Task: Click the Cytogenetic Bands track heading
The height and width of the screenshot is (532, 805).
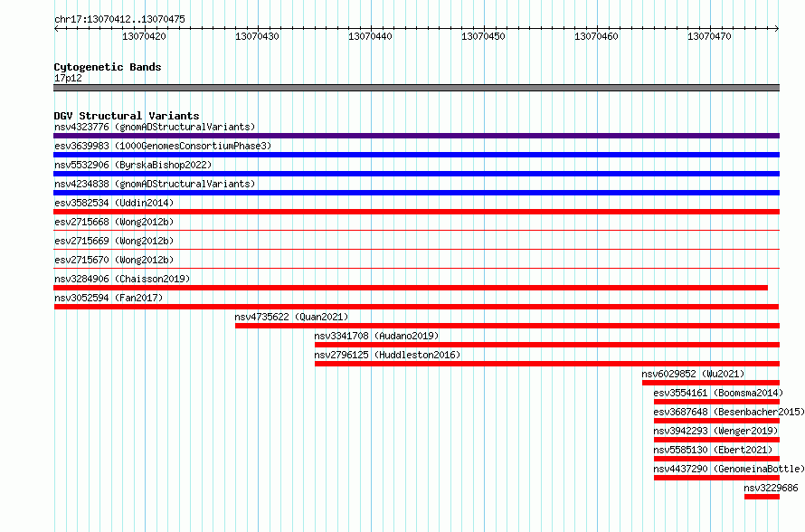Action: (108, 67)
